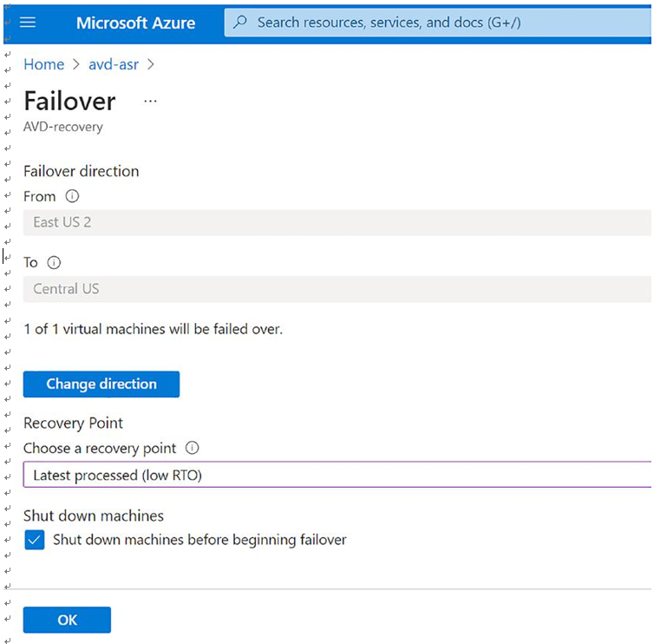
Task: Click the Shut down machines heading
Action: (94, 516)
